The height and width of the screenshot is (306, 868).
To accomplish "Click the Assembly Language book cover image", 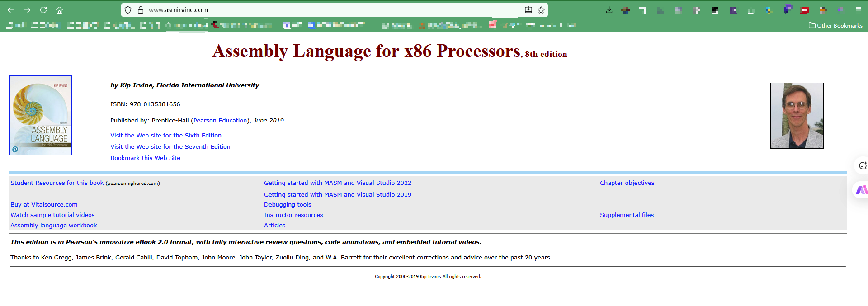I will click(x=41, y=115).
